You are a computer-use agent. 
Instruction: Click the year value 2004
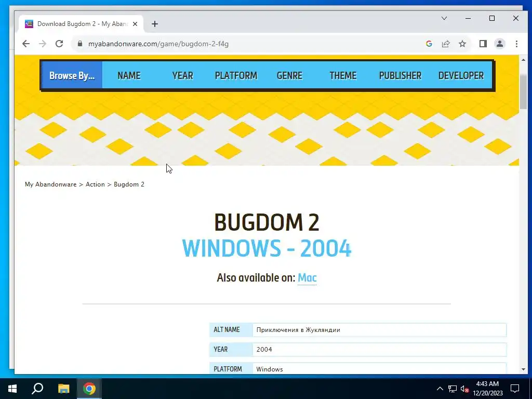pos(264,350)
